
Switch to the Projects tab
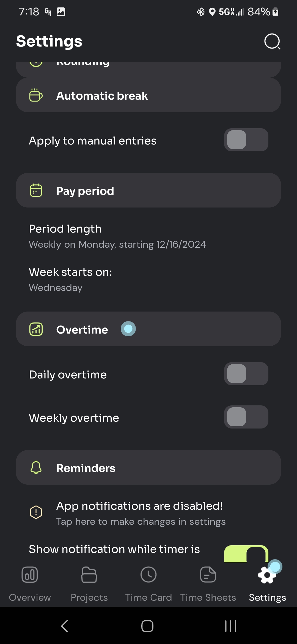[x=89, y=583]
